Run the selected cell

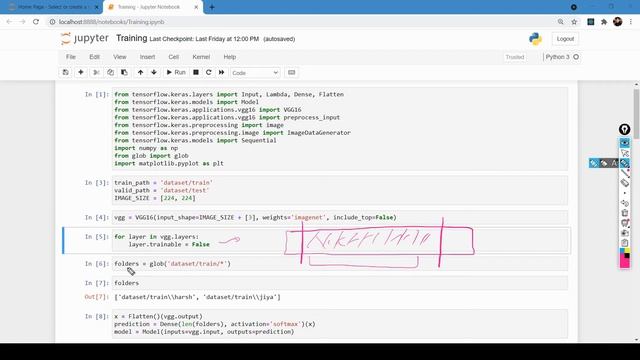click(x=176, y=72)
